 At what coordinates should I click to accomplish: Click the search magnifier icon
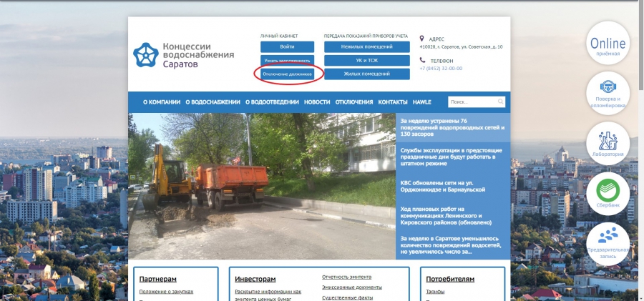pyautogui.click(x=500, y=102)
